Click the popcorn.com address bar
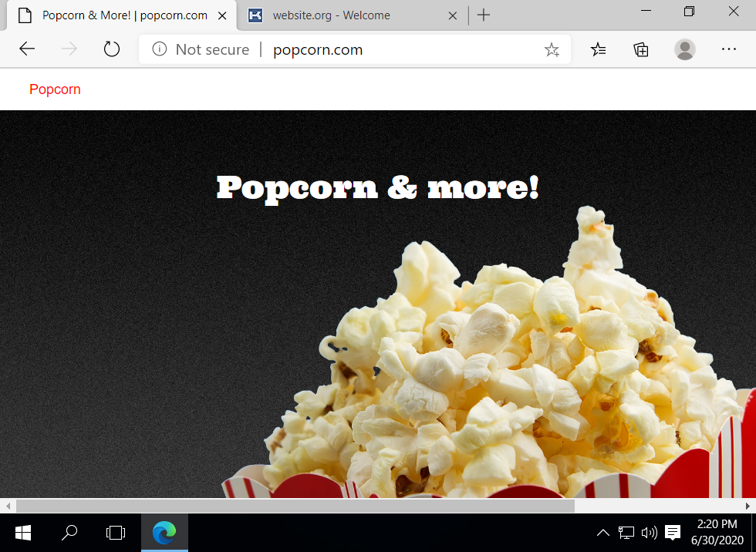The image size is (756, 552). (x=354, y=49)
